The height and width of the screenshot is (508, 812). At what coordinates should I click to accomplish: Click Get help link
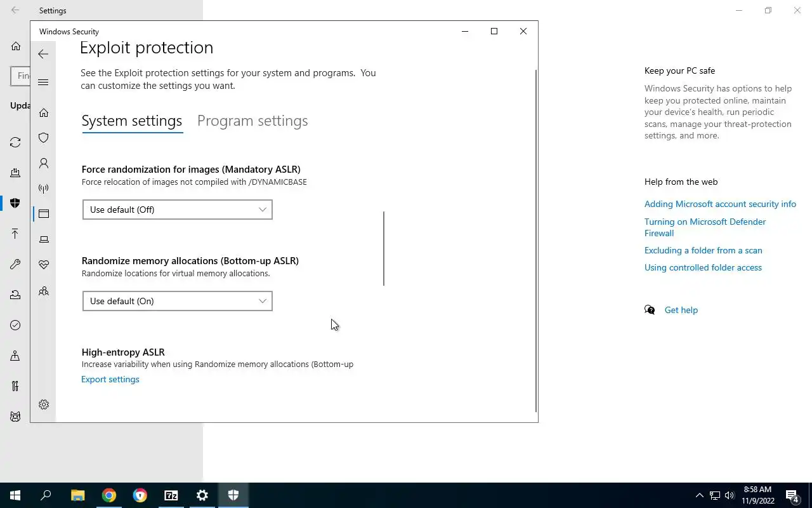681,310
